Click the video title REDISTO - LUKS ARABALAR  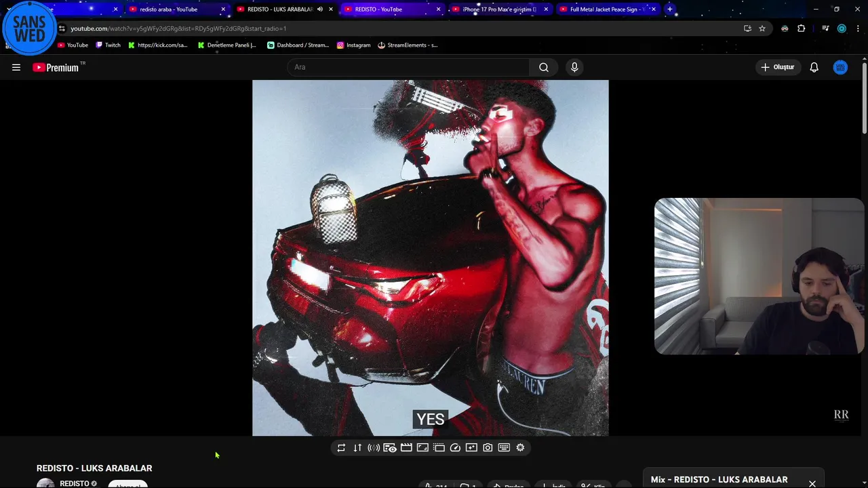coord(94,468)
